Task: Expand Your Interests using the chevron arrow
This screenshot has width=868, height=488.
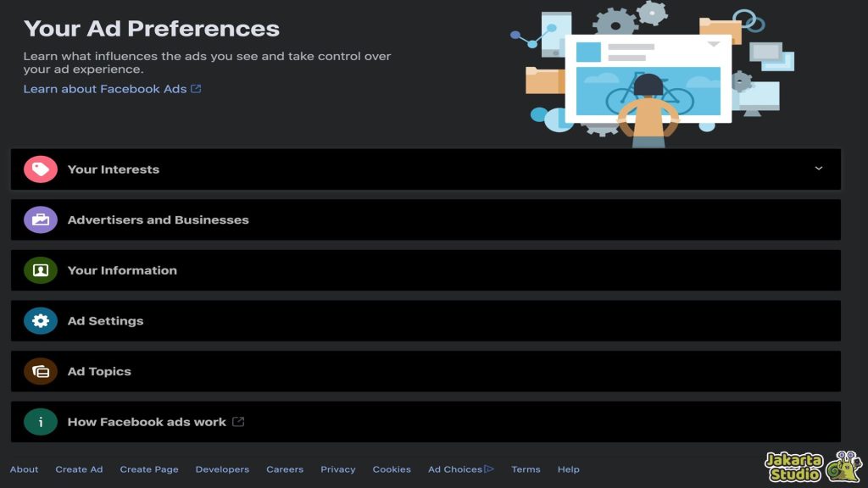Action: 818,169
